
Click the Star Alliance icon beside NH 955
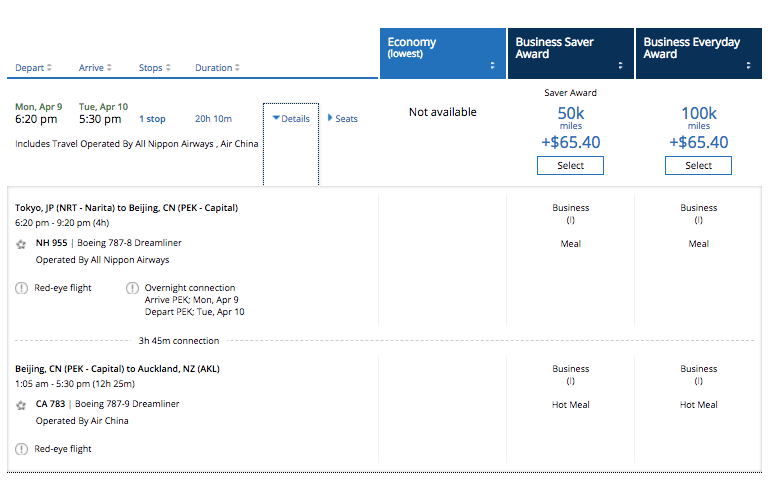pyautogui.click(x=21, y=243)
